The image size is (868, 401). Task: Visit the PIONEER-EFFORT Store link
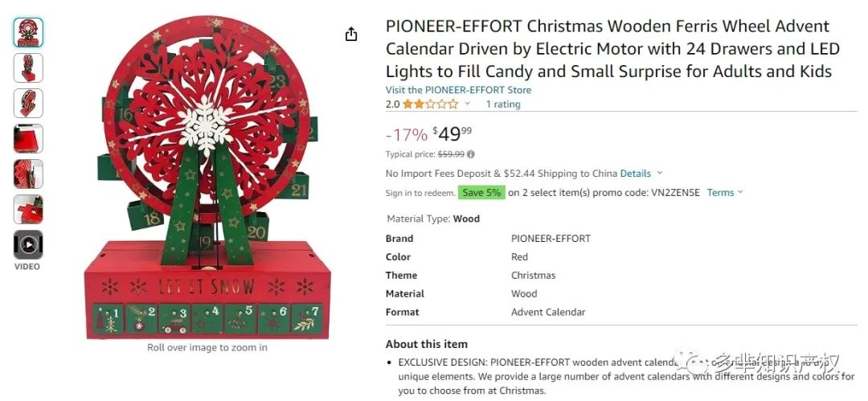pos(458,90)
